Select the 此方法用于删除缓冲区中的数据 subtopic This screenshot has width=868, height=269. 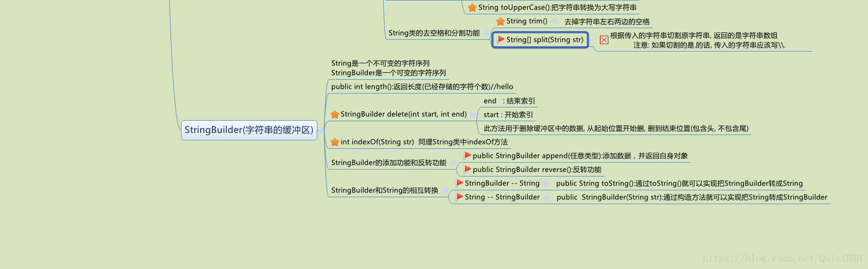click(616, 129)
